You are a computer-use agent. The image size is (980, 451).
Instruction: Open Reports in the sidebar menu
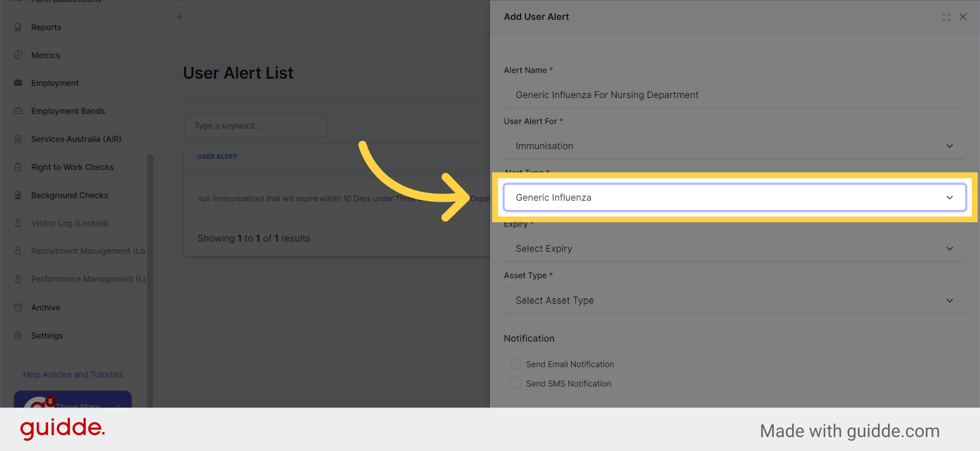[x=46, y=27]
